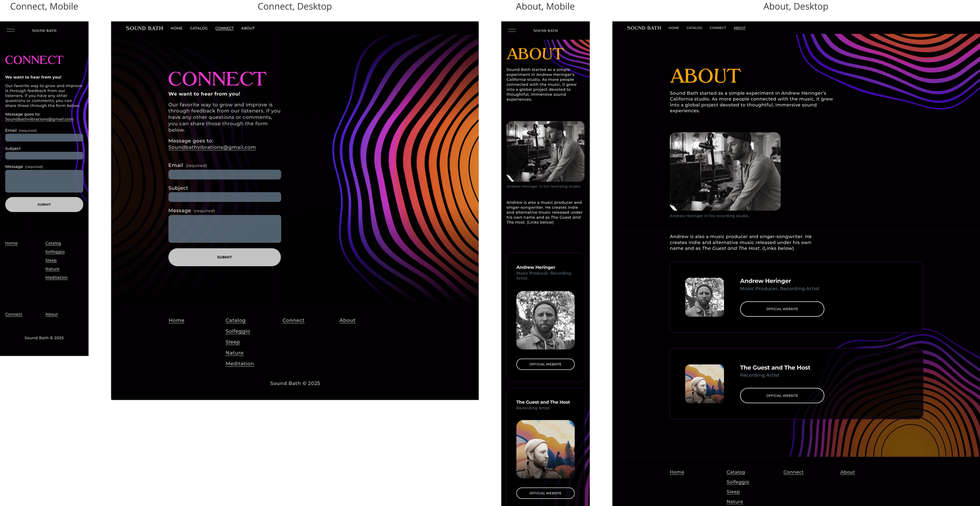Select ABOUT in Connect desktop navigation
Viewport: 980px width, 506px height.
(x=248, y=28)
